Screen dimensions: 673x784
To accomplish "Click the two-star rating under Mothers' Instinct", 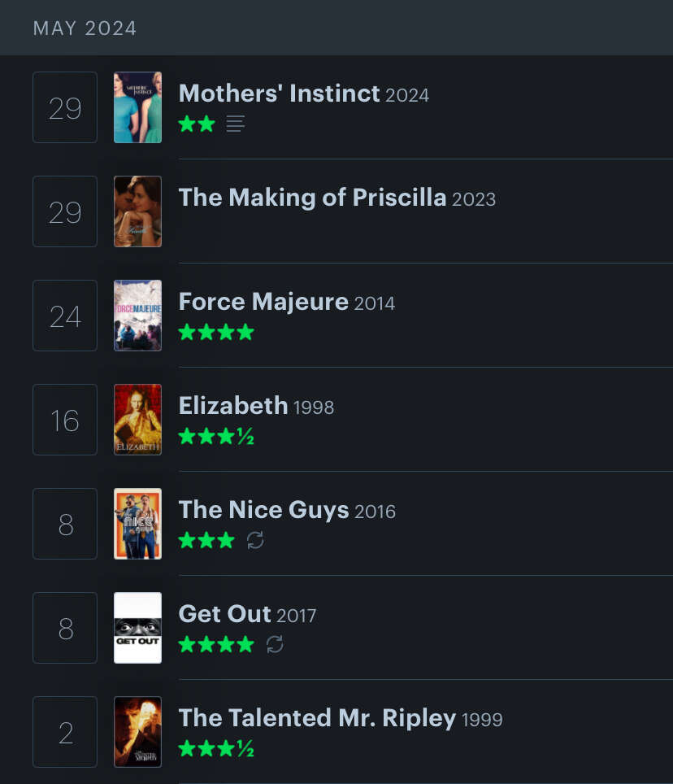I will click(x=197, y=124).
